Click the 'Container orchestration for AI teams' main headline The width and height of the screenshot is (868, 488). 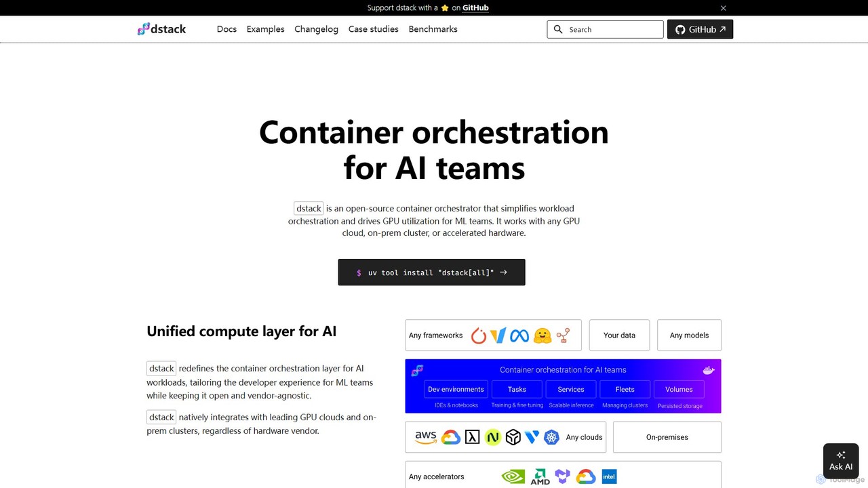coord(434,150)
